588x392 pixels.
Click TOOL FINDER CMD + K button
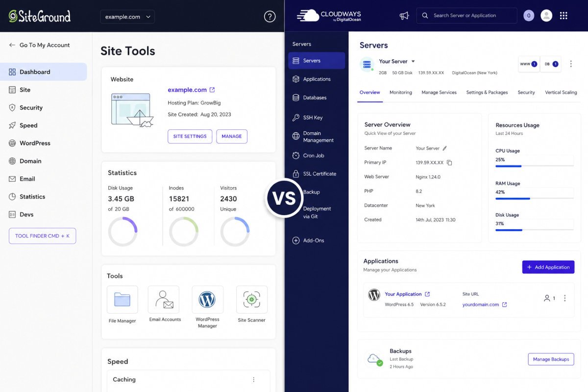pyautogui.click(x=42, y=236)
